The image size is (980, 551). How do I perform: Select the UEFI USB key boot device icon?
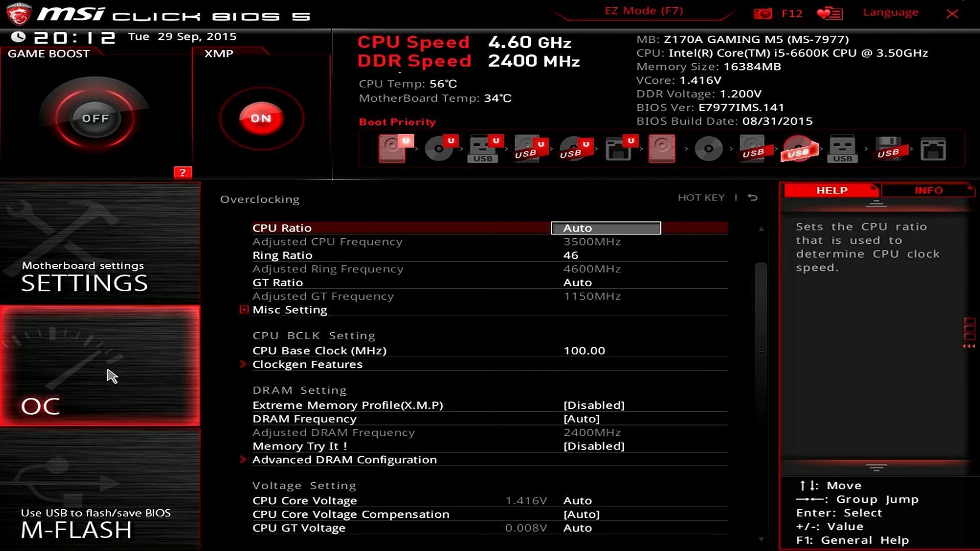pos(485,149)
